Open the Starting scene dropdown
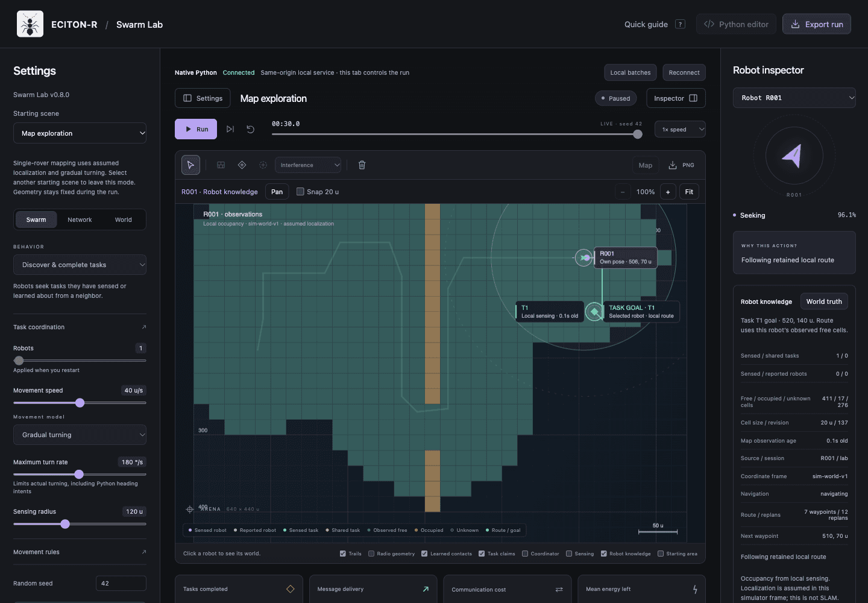The width and height of the screenshot is (868, 603). pyautogui.click(x=80, y=133)
